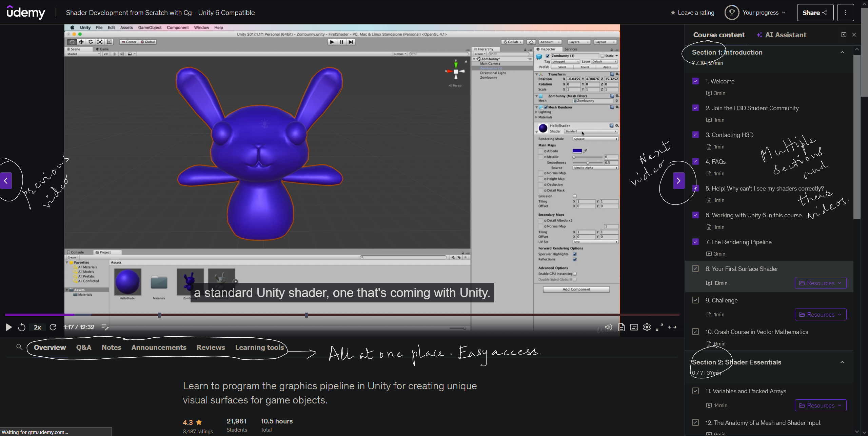Check Variables and Packed Arrays lecture

point(695,391)
